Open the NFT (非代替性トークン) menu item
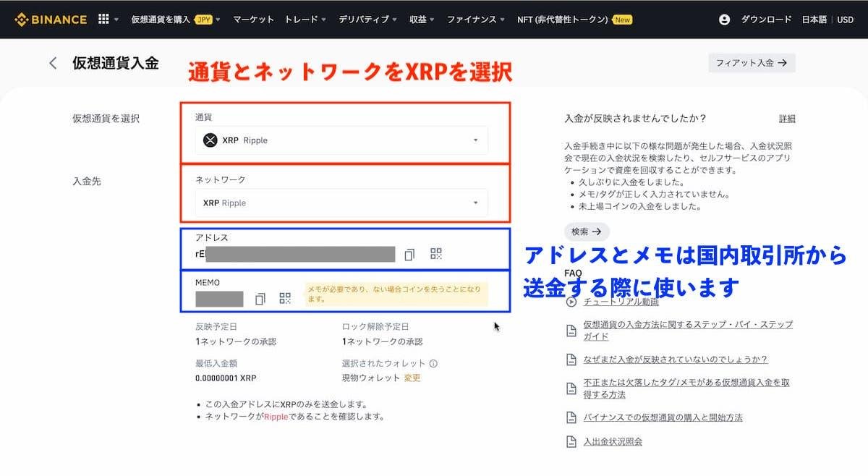This screenshot has height=476, width=868. tap(574, 20)
